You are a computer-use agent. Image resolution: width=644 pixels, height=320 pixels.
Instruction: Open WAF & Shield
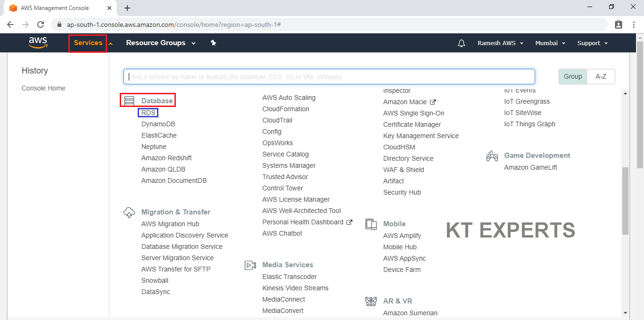pyautogui.click(x=404, y=170)
